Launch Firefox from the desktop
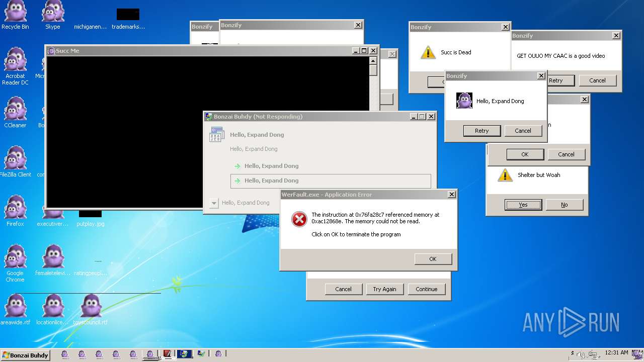 pos(15,211)
